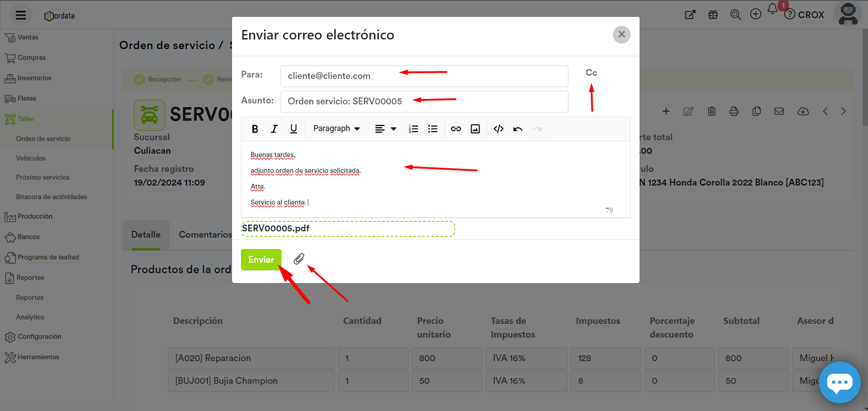Apply underline formatting in editor

(294, 129)
